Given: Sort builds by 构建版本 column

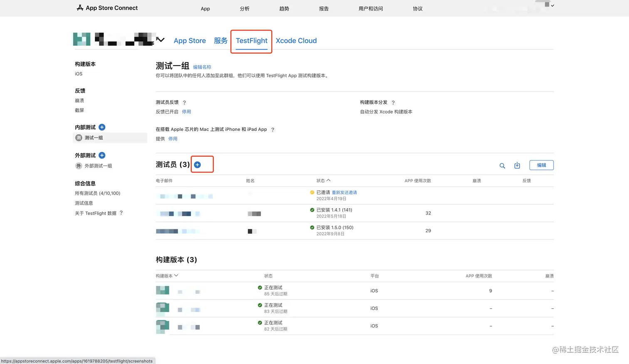Looking at the screenshot, I should pos(167,276).
